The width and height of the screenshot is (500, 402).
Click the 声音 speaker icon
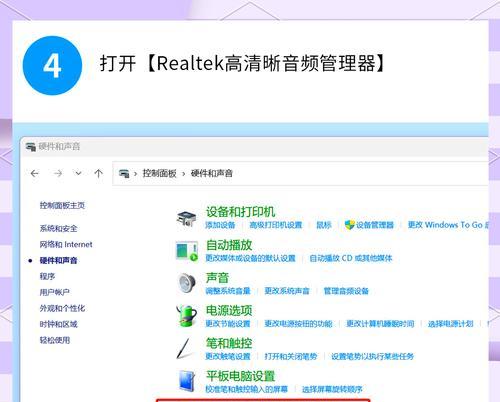click(187, 284)
